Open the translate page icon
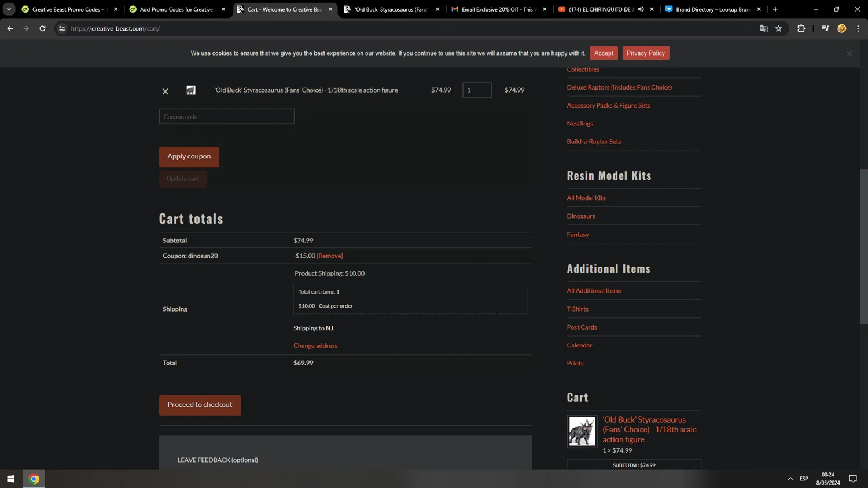This screenshot has height=488, width=868. pos(764,28)
